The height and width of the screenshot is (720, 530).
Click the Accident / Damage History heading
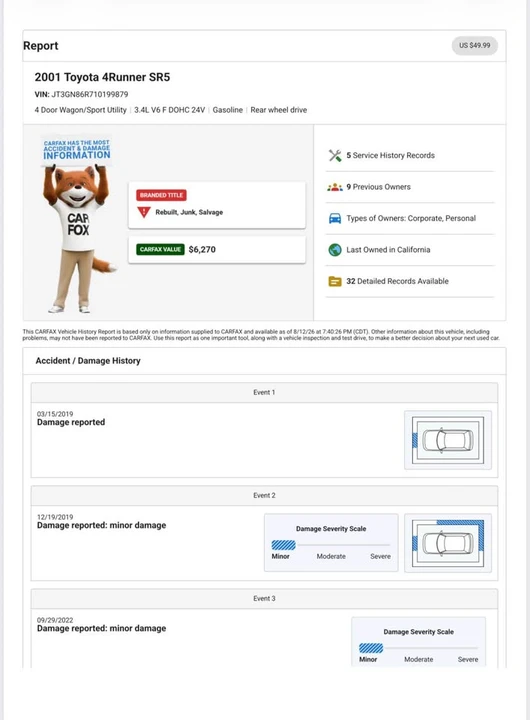pyautogui.click(x=88, y=361)
